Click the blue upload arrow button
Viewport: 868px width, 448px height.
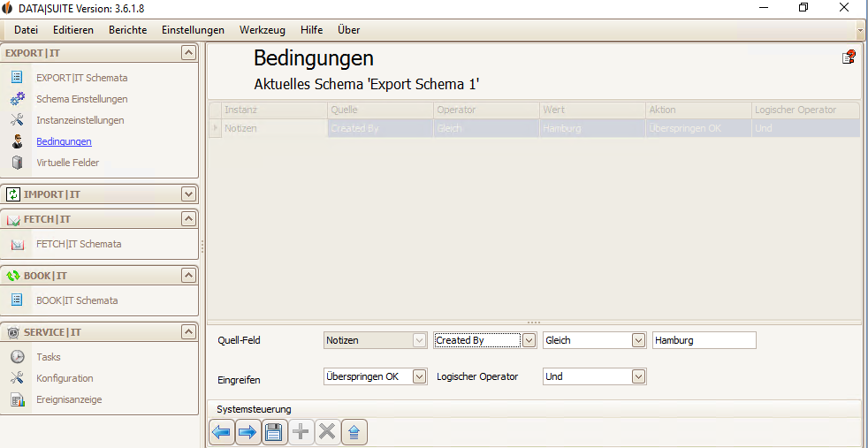coord(354,432)
